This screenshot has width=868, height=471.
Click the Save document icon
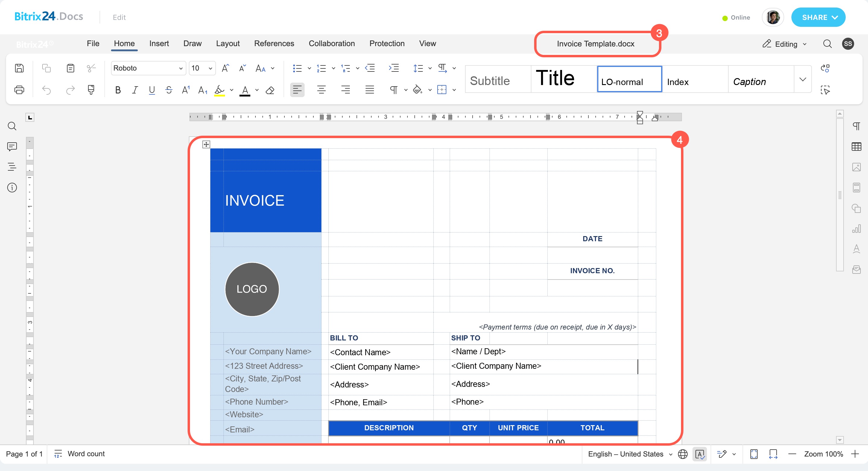19,68
